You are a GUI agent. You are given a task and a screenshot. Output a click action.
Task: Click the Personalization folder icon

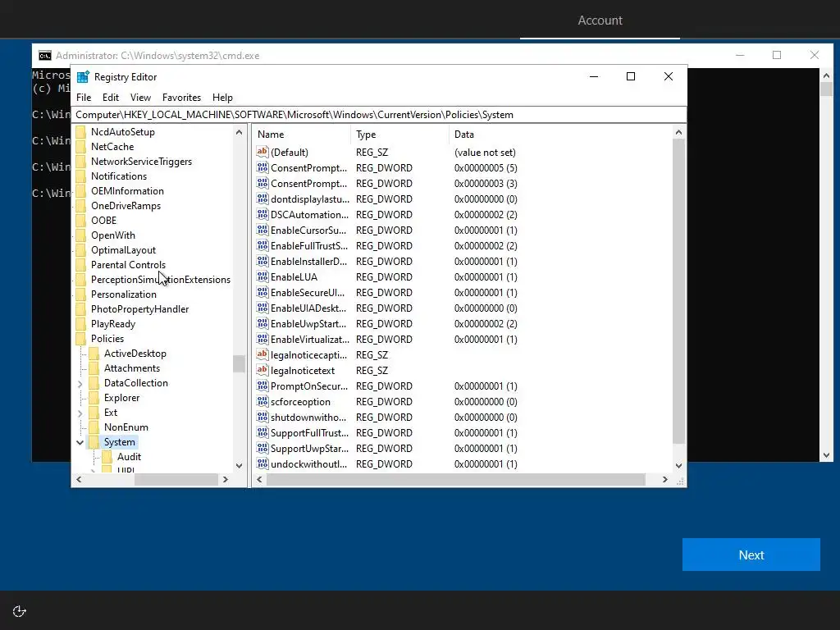(81, 294)
